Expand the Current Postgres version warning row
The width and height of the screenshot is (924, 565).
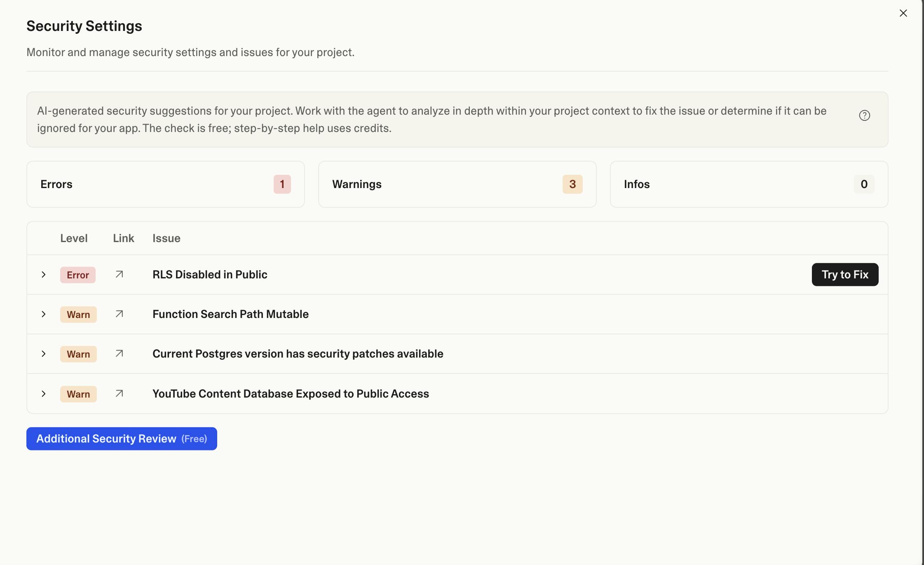coord(44,354)
